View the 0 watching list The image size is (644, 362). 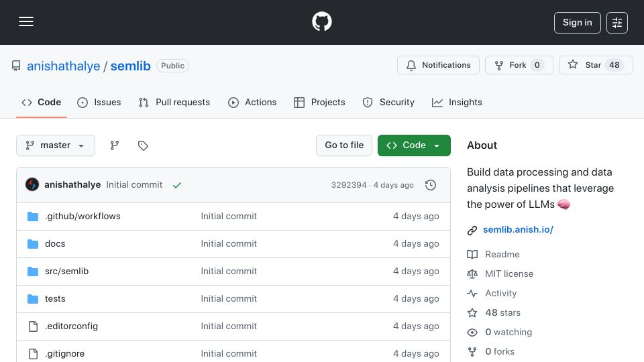(508, 332)
